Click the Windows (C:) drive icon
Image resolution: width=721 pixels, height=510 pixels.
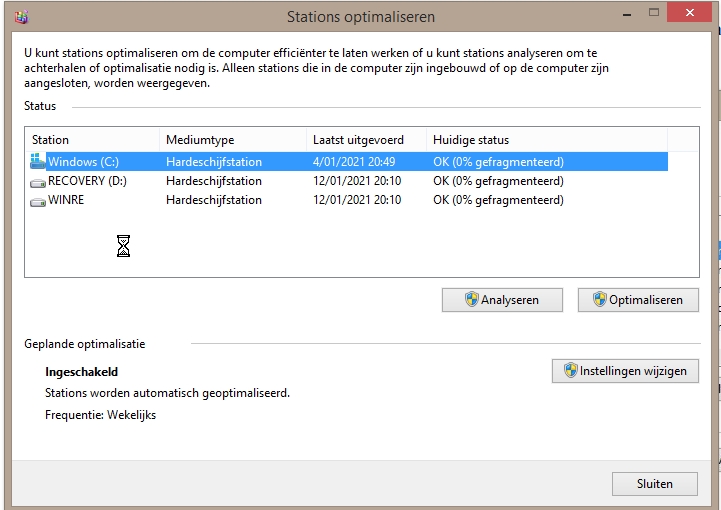(x=38, y=162)
